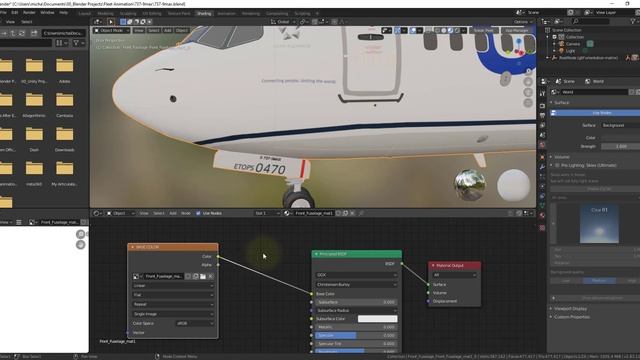Viewport: 640px width, 360px height.
Task: Open the Slot 1 material slot dropdown
Action: pos(267,213)
